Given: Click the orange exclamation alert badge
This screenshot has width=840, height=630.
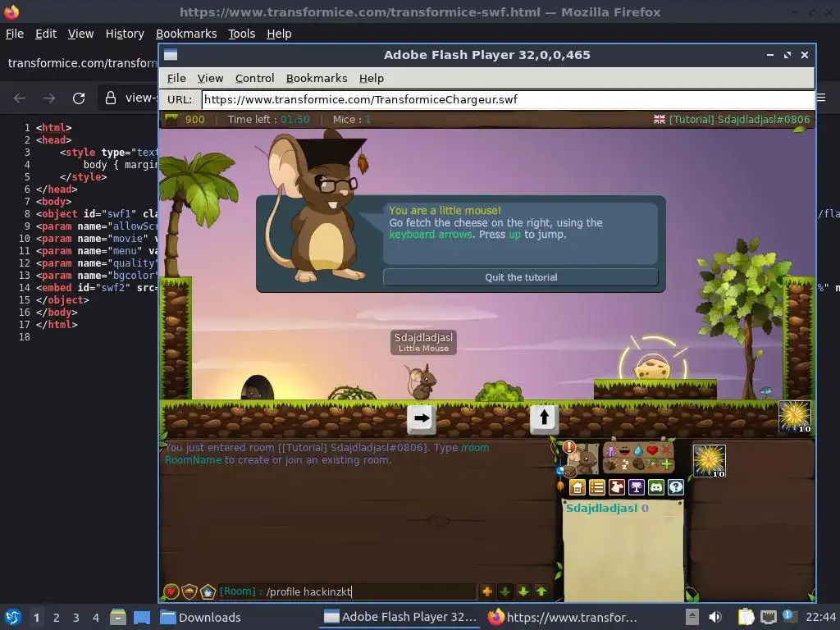Looking at the screenshot, I should (569, 448).
